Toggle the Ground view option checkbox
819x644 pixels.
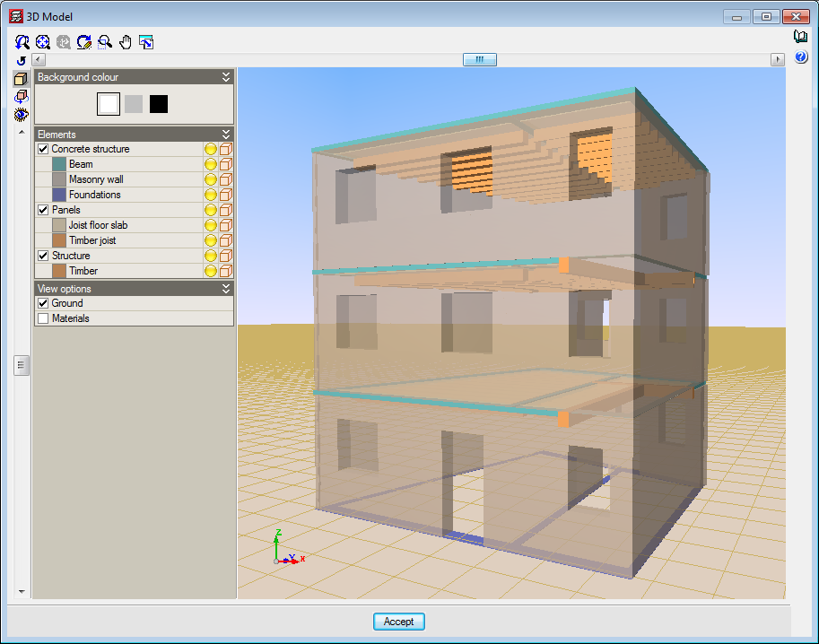(x=43, y=304)
